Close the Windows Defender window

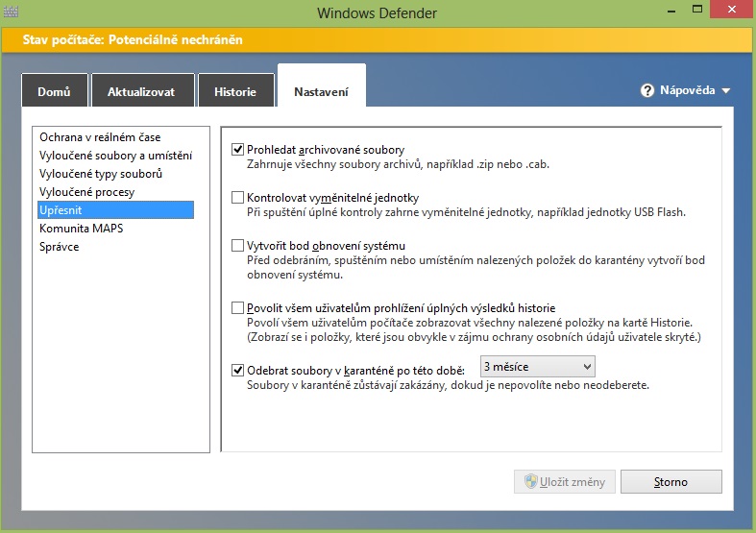(x=732, y=10)
